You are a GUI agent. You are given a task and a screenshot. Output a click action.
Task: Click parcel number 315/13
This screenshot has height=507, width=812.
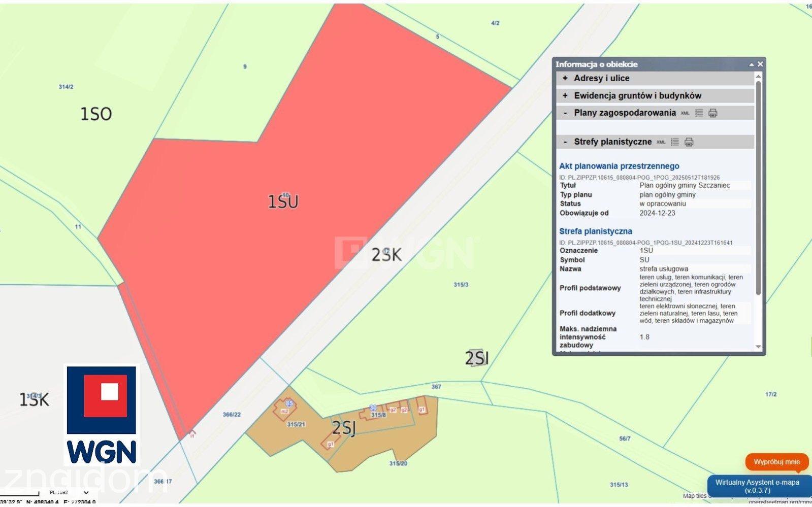click(619, 485)
